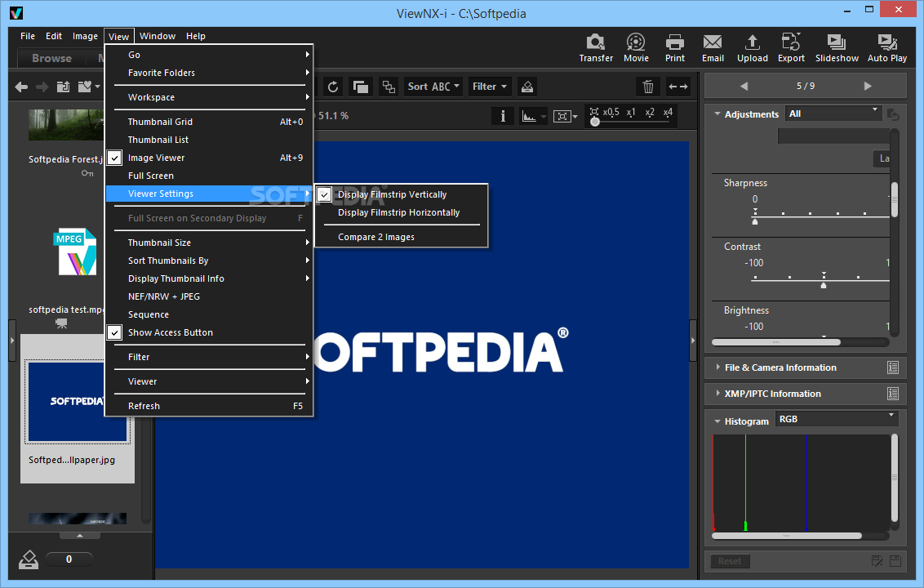Click the XMP/IPTC Information list icon
Viewport: 924px width, 588px height.
click(893, 394)
